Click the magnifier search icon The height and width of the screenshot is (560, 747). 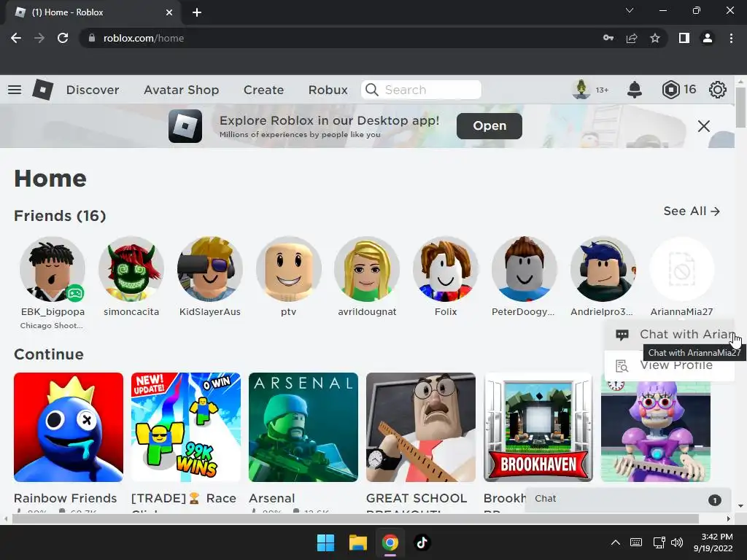[371, 90]
